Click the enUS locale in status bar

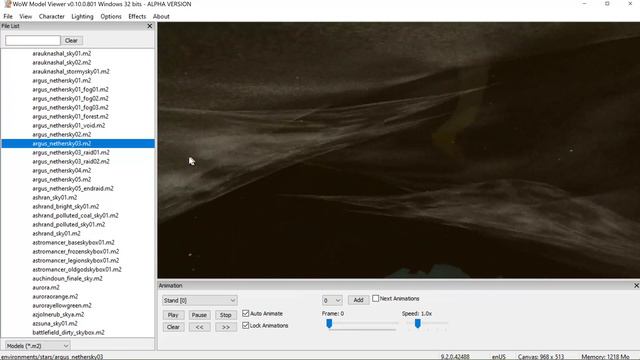pos(498,356)
